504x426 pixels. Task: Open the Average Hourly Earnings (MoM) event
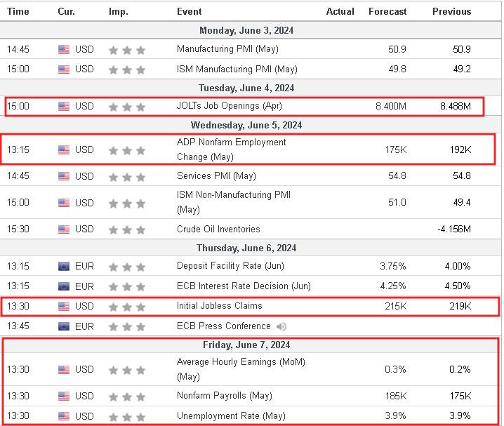(x=241, y=369)
